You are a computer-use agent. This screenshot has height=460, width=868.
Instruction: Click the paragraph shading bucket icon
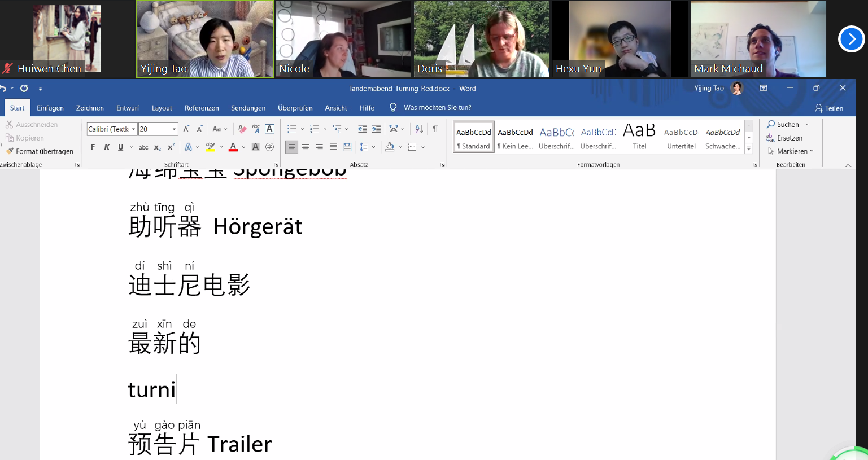coord(390,147)
